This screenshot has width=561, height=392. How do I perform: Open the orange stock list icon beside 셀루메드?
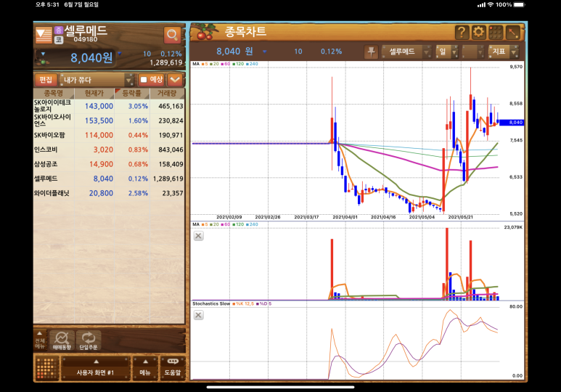tap(44, 35)
